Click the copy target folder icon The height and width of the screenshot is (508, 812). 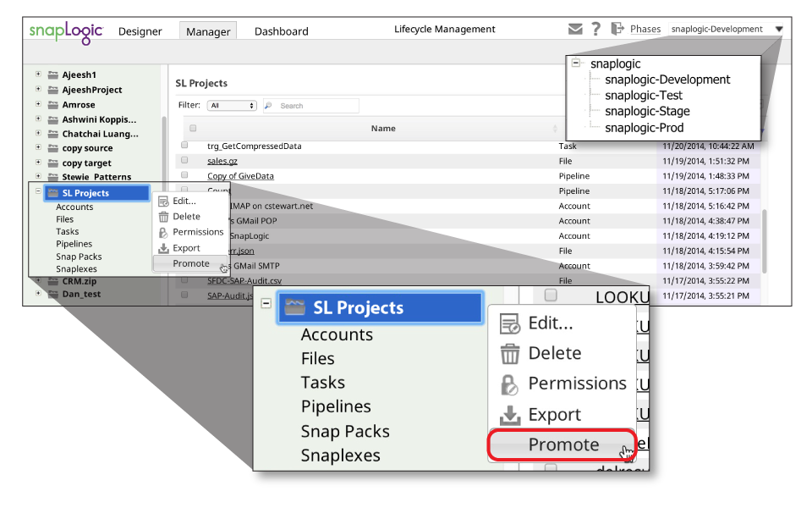[x=52, y=163]
